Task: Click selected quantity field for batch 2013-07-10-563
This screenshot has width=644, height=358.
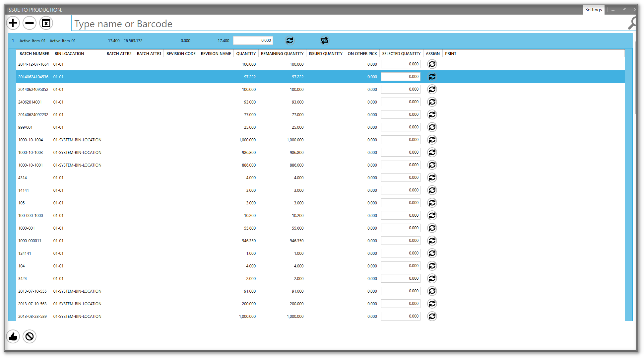Action: (401, 304)
